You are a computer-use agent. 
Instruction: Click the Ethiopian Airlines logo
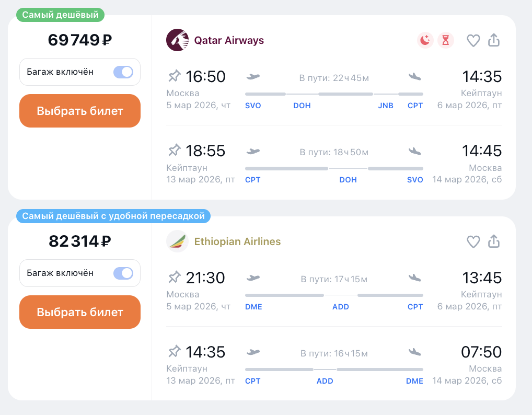(177, 241)
